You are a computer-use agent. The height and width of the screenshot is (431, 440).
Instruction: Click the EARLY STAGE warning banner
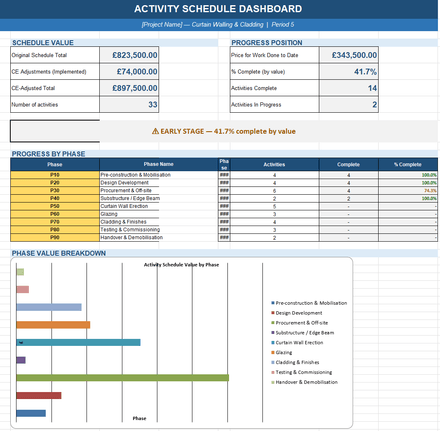pyautogui.click(x=224, y=131)
